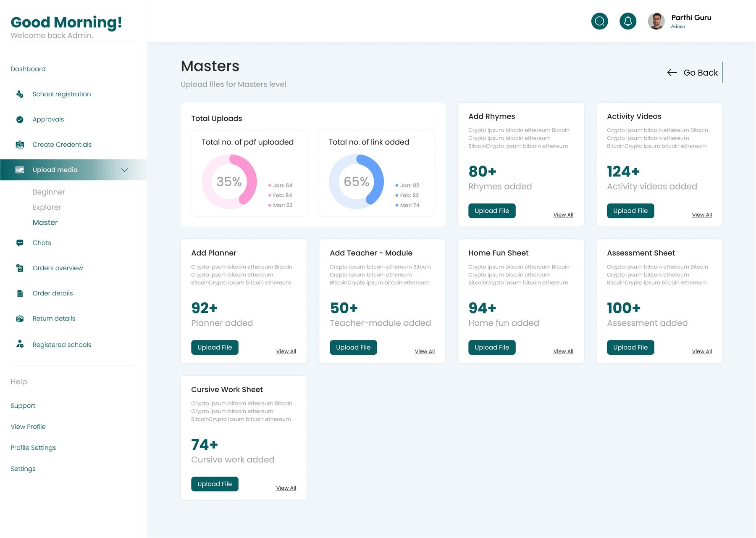Click the Registered schools icon

pos(20,344)
